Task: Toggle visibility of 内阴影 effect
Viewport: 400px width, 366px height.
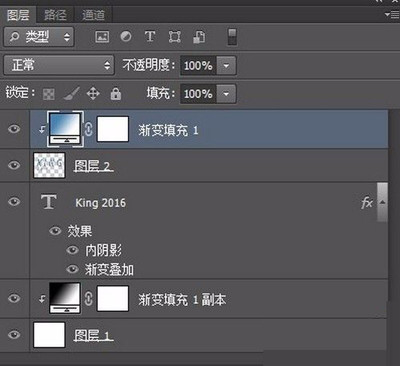Action: coord(72,250)
